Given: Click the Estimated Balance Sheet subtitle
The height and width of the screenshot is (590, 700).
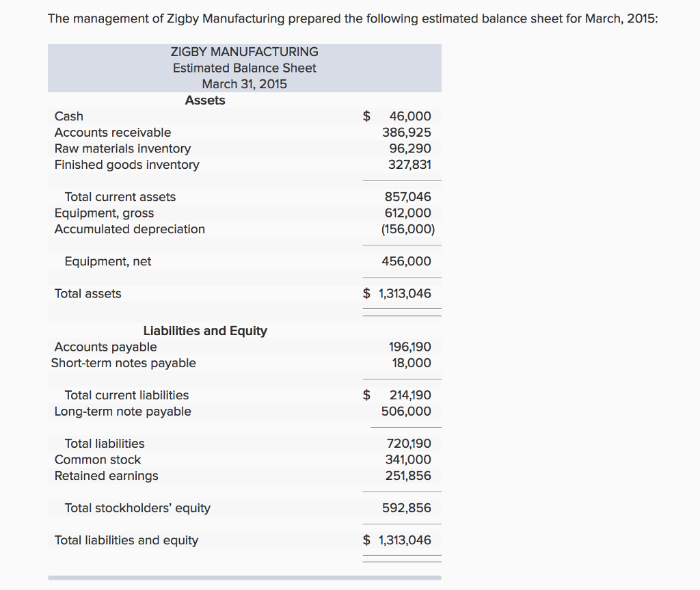Looking at the screenshot, I should point(245,68).
